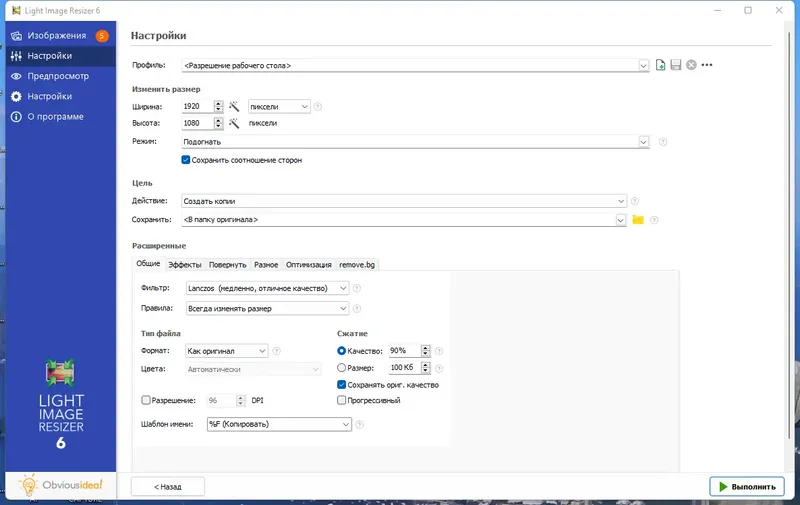Open help icon next to Шаблон имени
This screenshot has height=505, width=800.
point(360,424)
